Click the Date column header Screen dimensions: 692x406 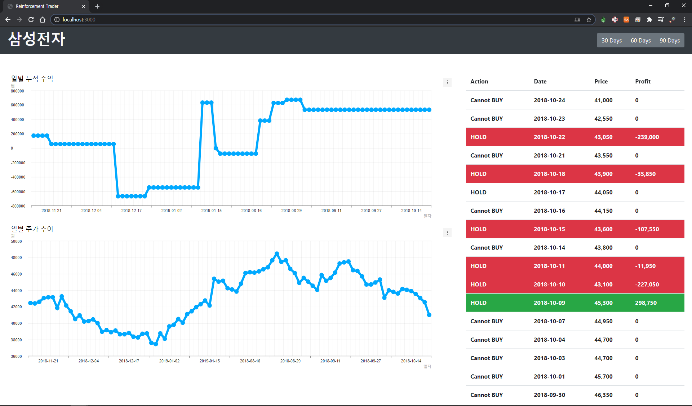point(540,81)
